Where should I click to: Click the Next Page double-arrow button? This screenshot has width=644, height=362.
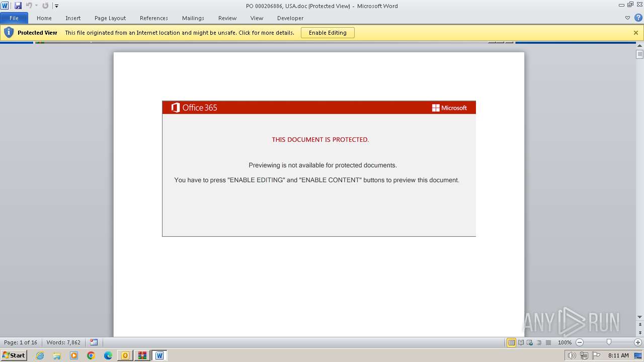(x=639, y=333)
